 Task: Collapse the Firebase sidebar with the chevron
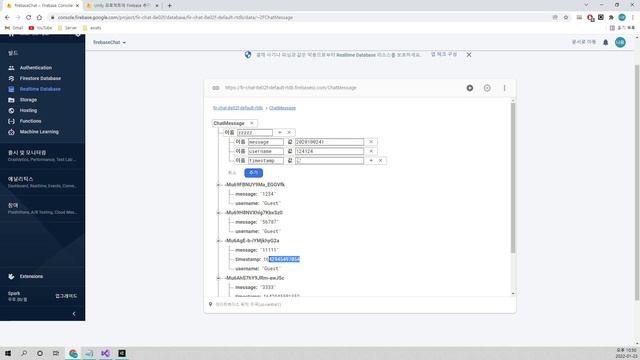[74, 313]
